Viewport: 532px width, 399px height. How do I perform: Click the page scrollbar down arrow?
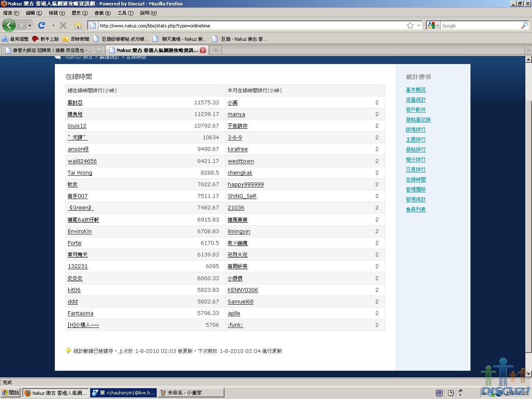pos(528,374)
